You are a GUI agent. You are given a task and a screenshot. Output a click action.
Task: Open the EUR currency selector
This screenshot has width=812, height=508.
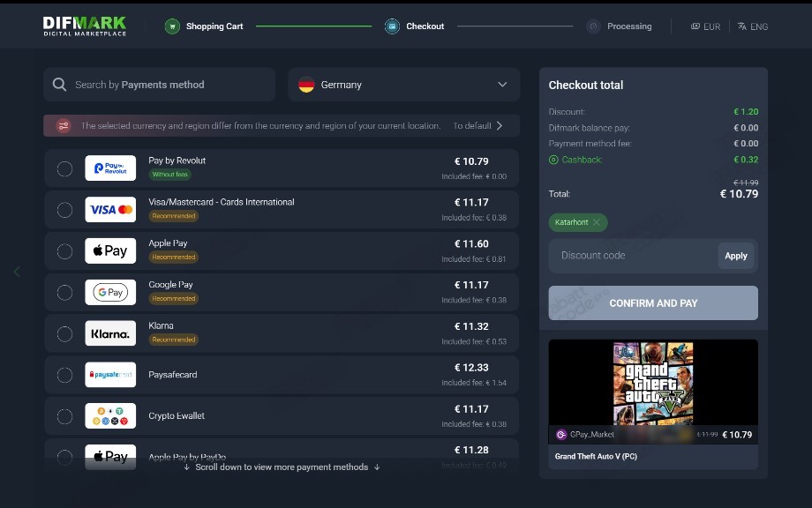point(706,26)
